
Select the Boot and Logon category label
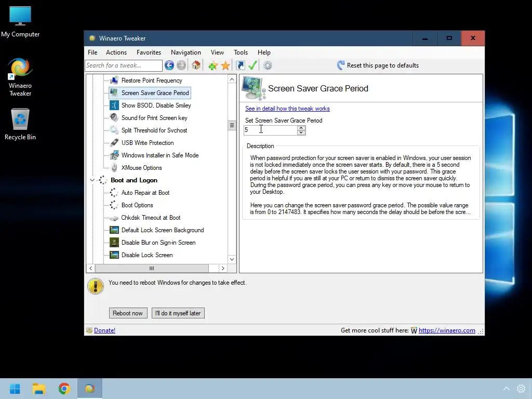tap(134, 180)
